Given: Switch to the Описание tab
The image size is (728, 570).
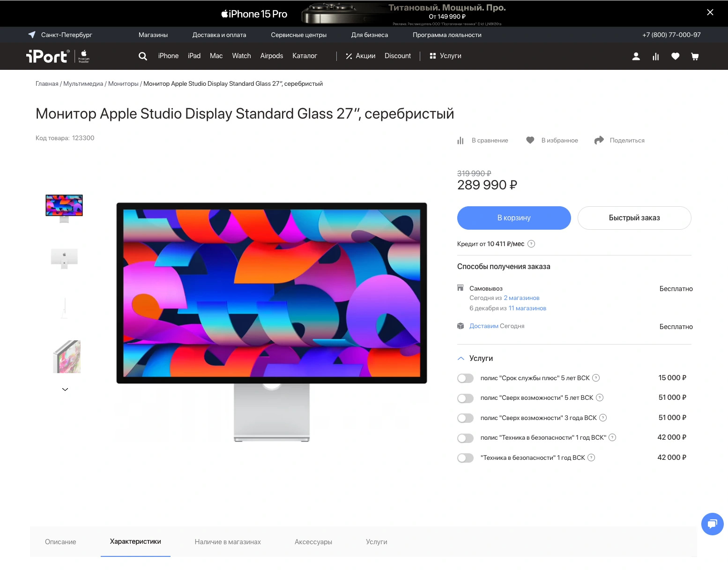Looking at the screenshot, I should tap(60, 542).
